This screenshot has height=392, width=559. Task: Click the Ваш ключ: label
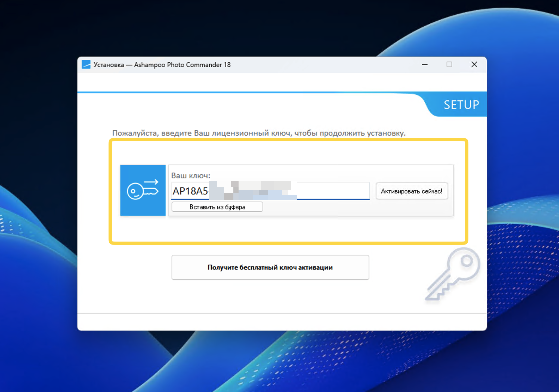tap(191, 175)
